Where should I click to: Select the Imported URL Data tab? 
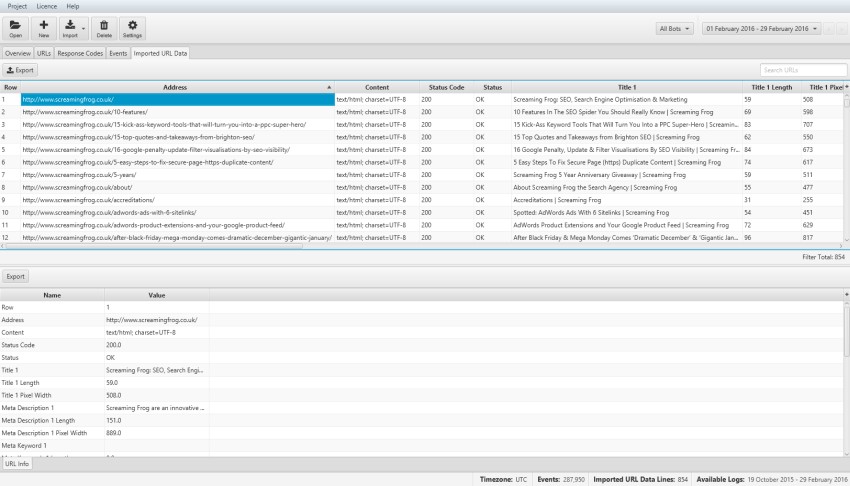point(160,53)
